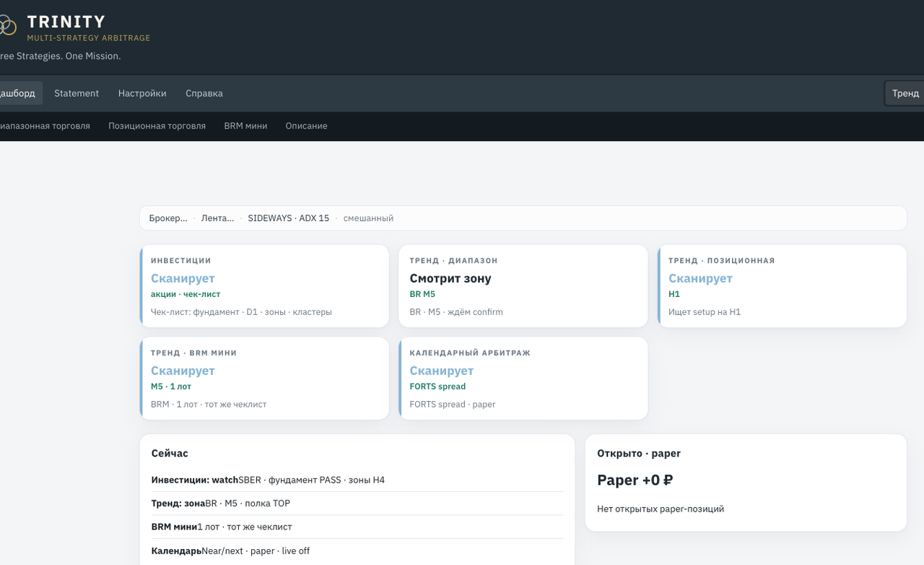Click the TRINITY wordmark in the header
Screen dimensions: 924x565
tap(66, 22)
